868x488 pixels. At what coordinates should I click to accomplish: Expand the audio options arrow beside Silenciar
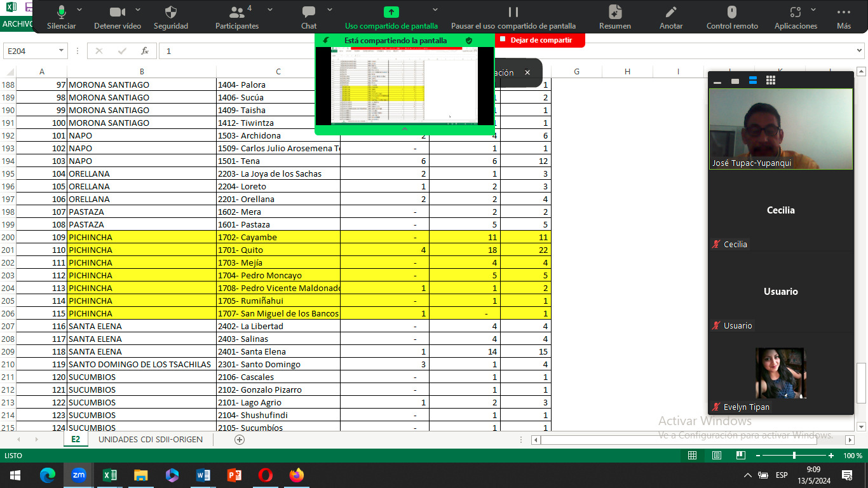tap(79, 10)
